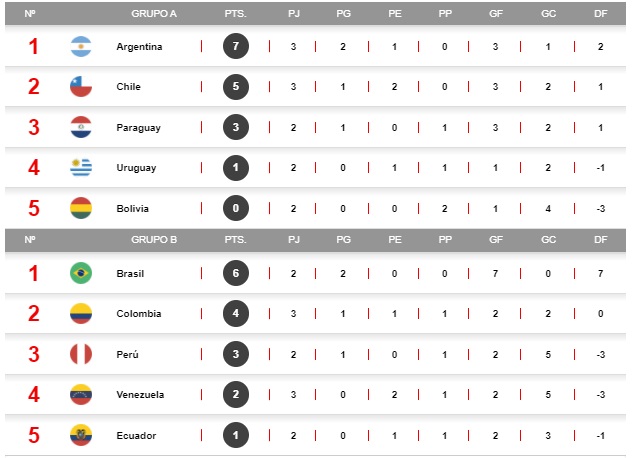Click the GRUPO B header label
636x458 pixels.
click(154, 240)
